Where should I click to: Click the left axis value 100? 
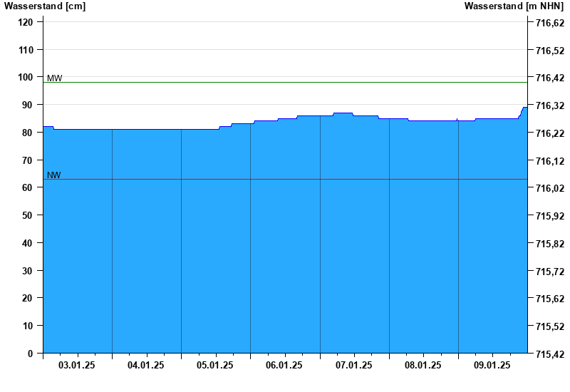coord(26,77)
